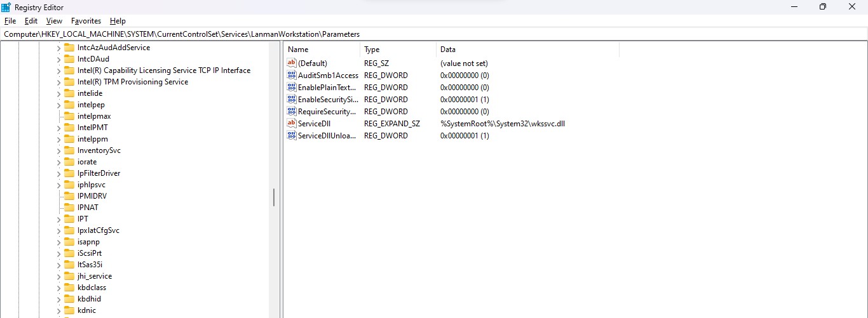Image resolution: width=868 pixels, height=318 pixels.
Task: Select the intelpmax registry key
Action: point(94,116)
